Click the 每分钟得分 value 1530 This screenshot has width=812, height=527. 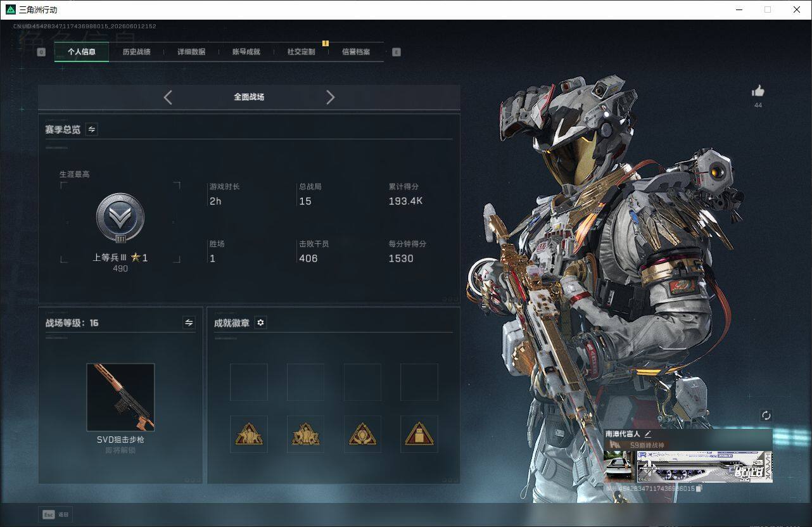(x=401, y=258)
